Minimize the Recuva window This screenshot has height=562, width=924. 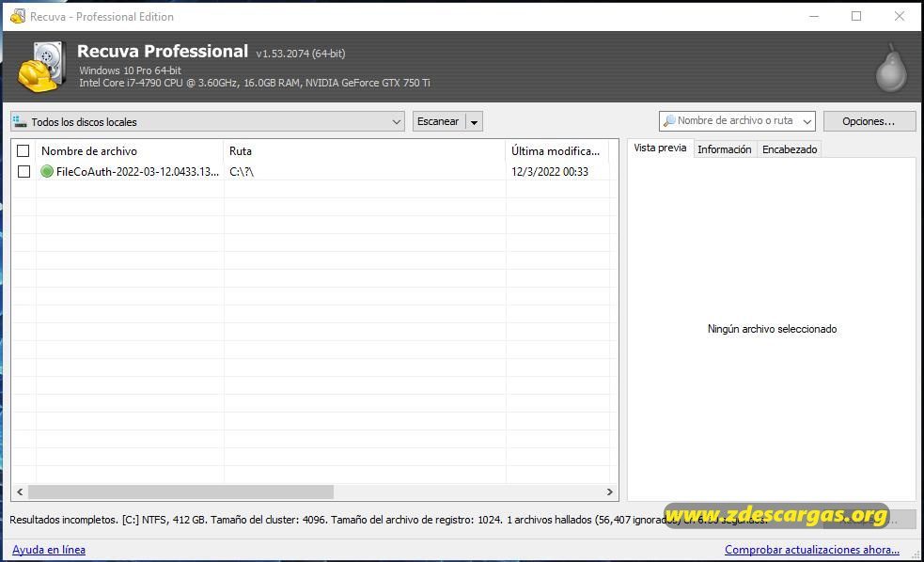pos(814,17)
